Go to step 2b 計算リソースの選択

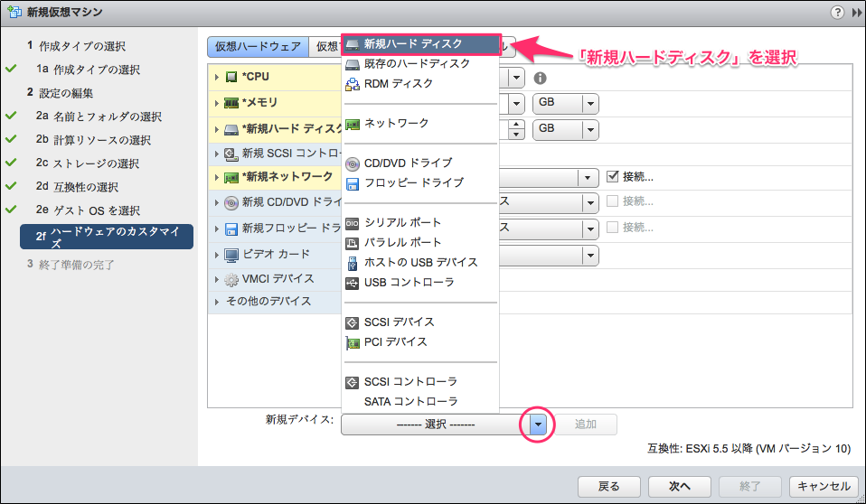click(93, 140)
